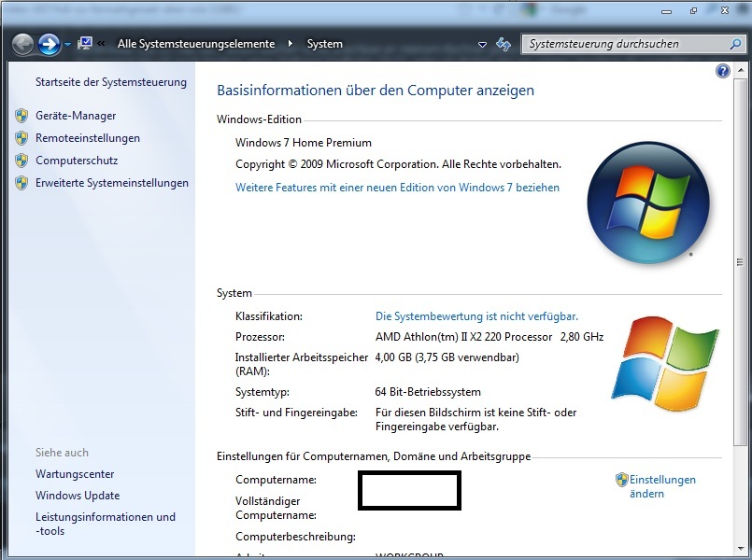
Task: Select the 'System' breadcrumb item
Action: tap(324, 44)
